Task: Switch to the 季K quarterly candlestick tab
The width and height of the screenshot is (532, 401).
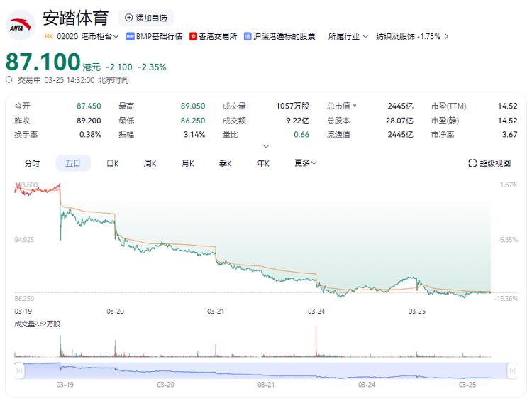Action: coord(226,163)
